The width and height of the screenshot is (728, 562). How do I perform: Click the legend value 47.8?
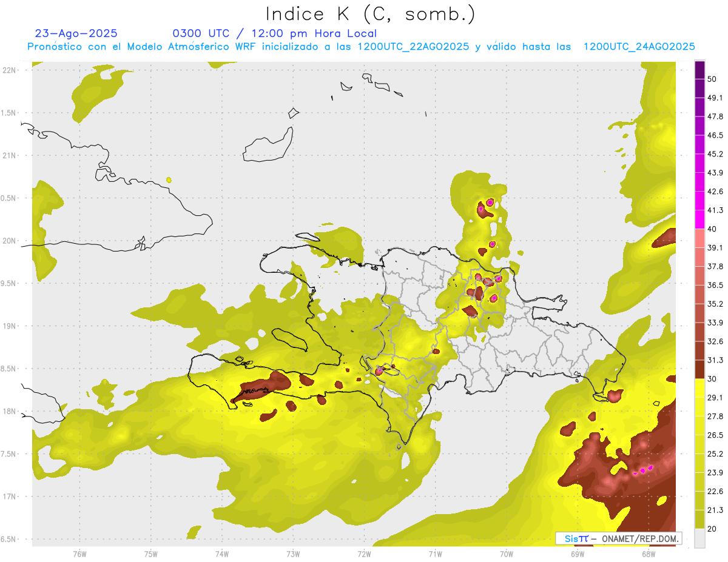715,116
